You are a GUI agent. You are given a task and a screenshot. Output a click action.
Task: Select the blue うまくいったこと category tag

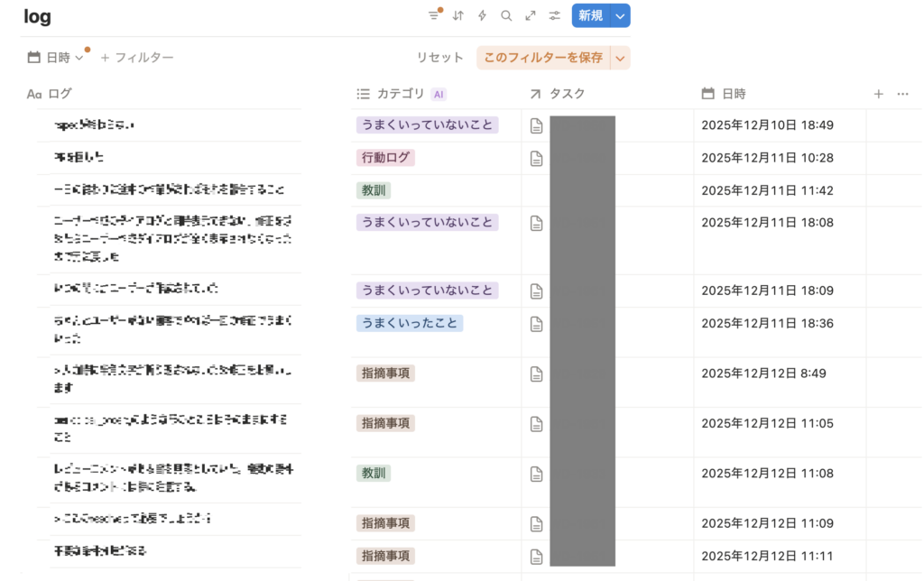point(410,323)
